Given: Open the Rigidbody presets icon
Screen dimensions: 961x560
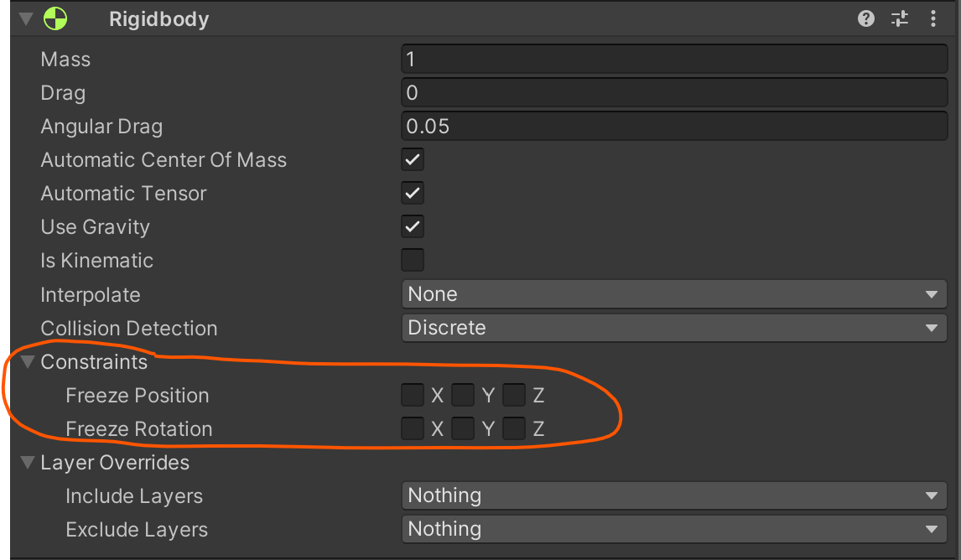Looking at the screenshot, I should pyautogui.click(x=900, y=19).
